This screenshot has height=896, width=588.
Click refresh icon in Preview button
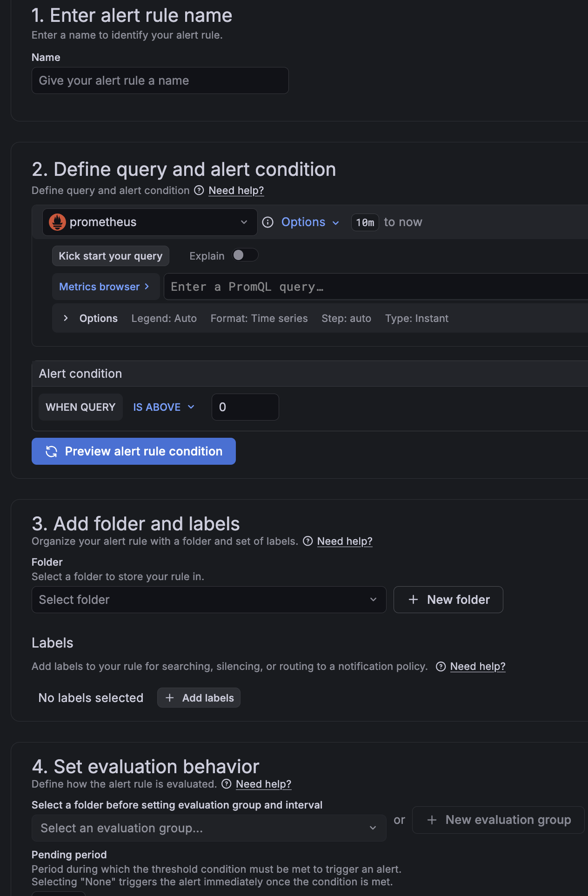(51, 451)
